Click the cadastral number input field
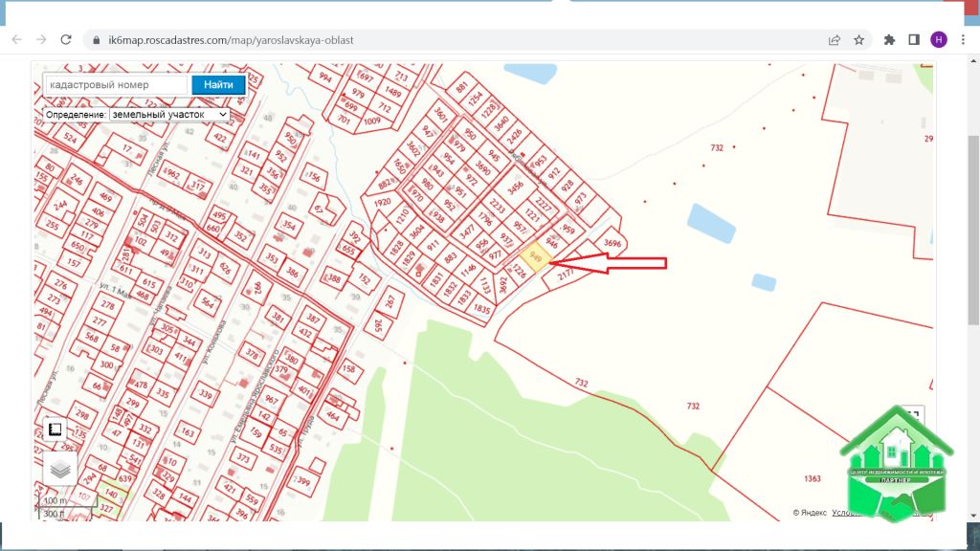Viewport: 980px width, 551px height. tap(115, 85)
